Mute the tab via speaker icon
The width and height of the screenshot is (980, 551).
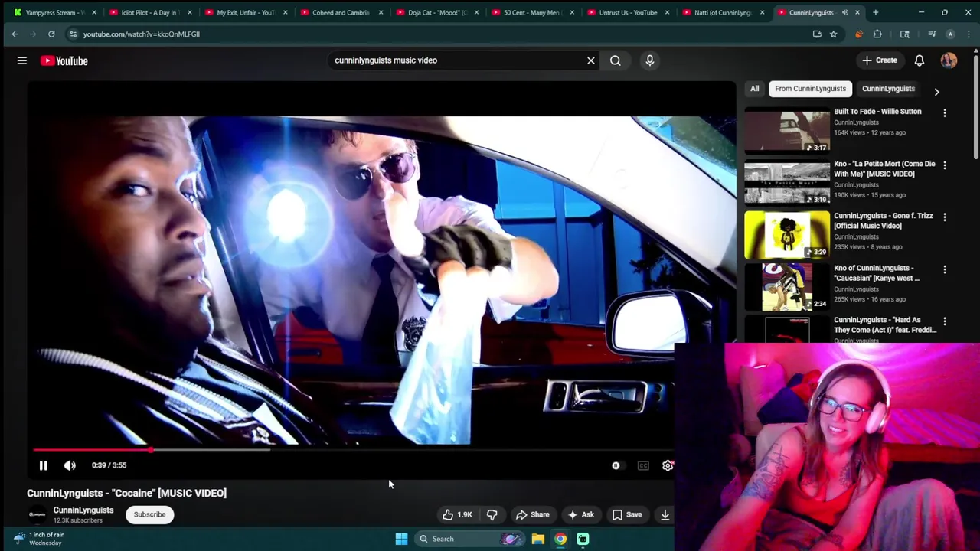[x=845, y=12]
